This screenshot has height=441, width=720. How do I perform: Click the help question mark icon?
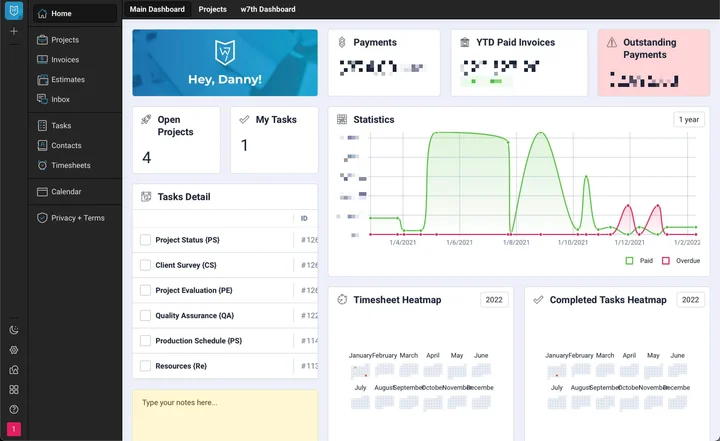coord(14,409)
